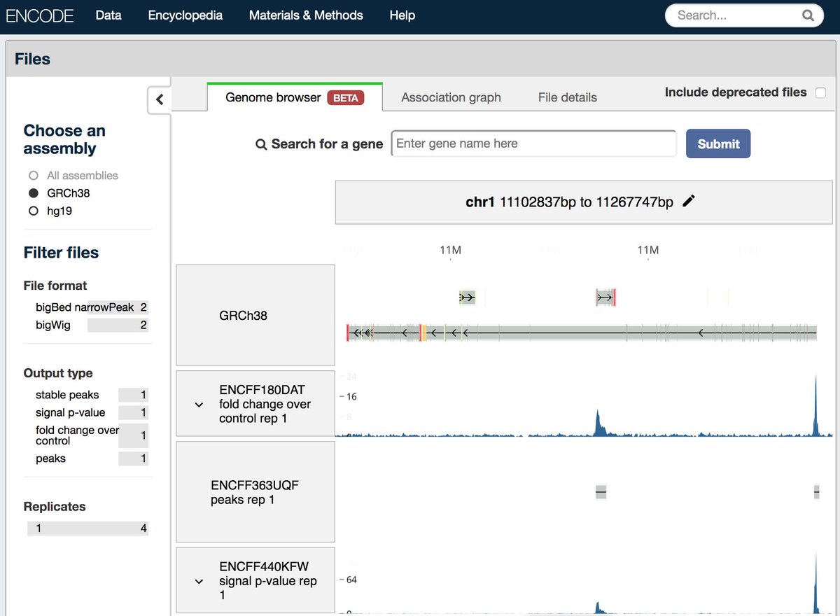840x616 pixels.
Task: Expand the ENCFF180DAT track options chevron
Action: (x=199, y=405)
